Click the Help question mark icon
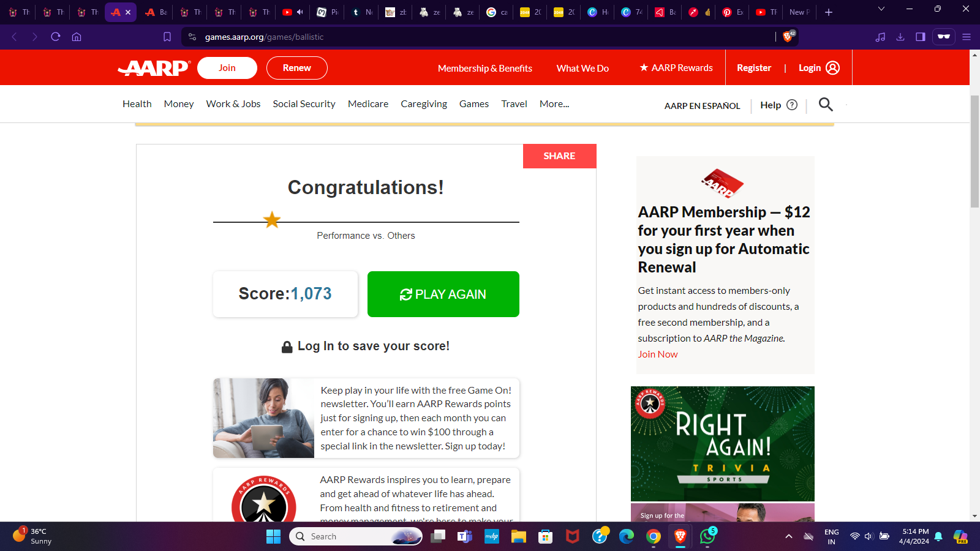 pos(792,105)
